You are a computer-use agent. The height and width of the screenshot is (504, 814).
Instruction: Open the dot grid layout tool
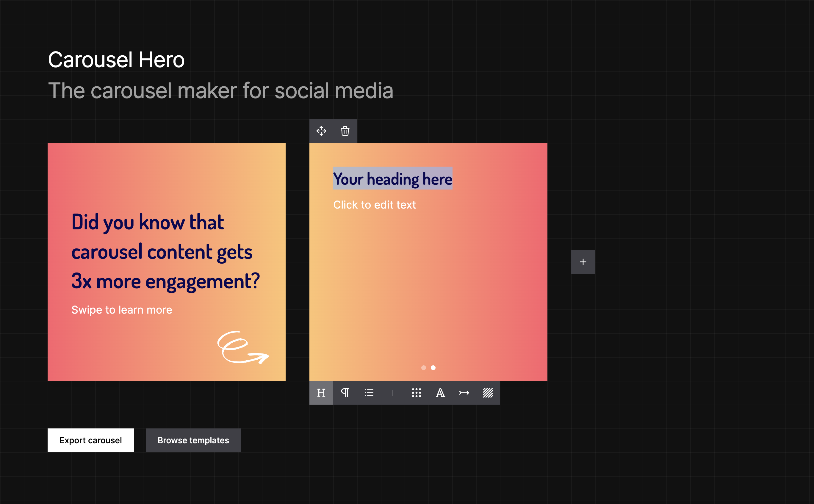[x=416, y=393]
